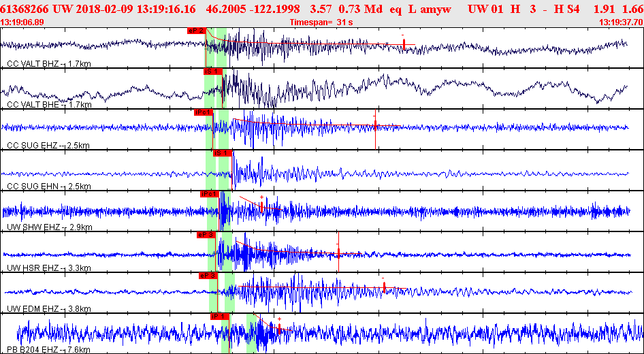Screen dimensions: 644x354
Task: Click the CC VALT BHZ channel label
Action: (x=49, y=64)
